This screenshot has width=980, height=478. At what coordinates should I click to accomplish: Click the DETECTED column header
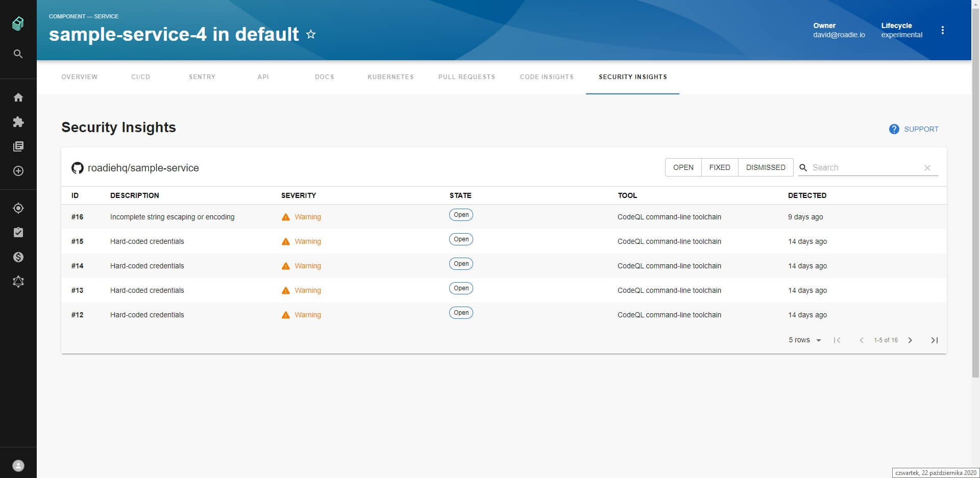[807, 195]
